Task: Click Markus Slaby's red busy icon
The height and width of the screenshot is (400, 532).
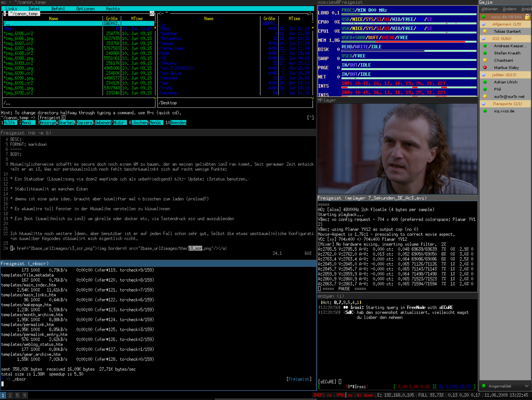Action: point(485,67)
